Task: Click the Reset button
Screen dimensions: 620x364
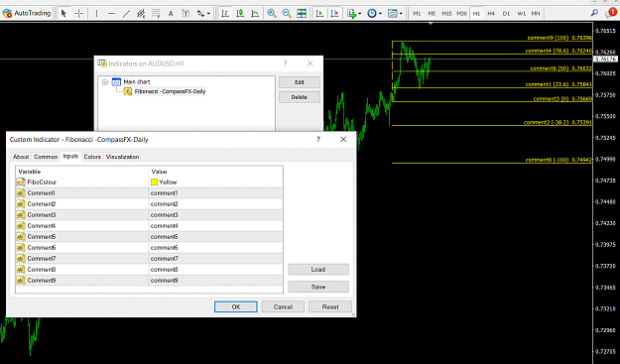Action: tap(330, 306)
